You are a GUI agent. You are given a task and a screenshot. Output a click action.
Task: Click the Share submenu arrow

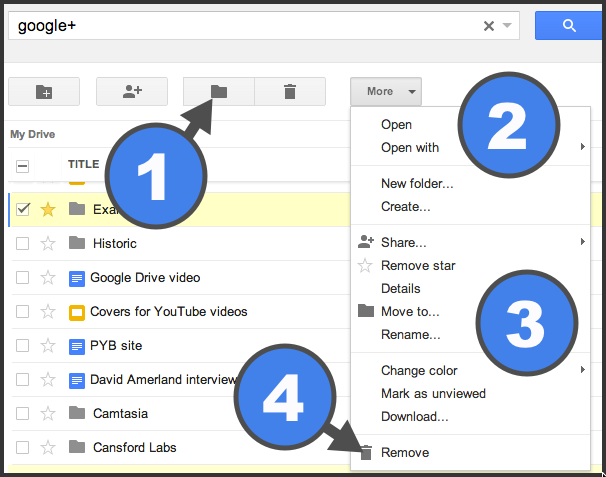pyautogui.click(x=582, y=242)
